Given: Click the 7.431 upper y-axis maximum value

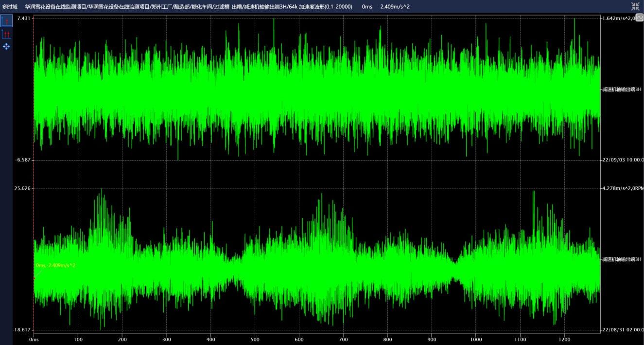Looking at the screenshot, I should pyautogui.click(x=23, y=18).
